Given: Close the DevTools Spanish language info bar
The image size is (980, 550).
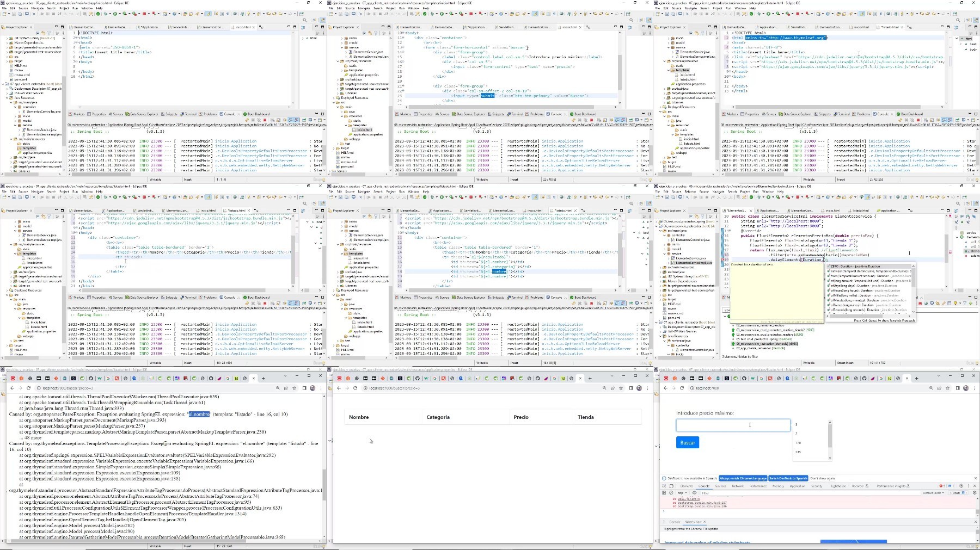Looking at the screenshot, I should point(975,478).
